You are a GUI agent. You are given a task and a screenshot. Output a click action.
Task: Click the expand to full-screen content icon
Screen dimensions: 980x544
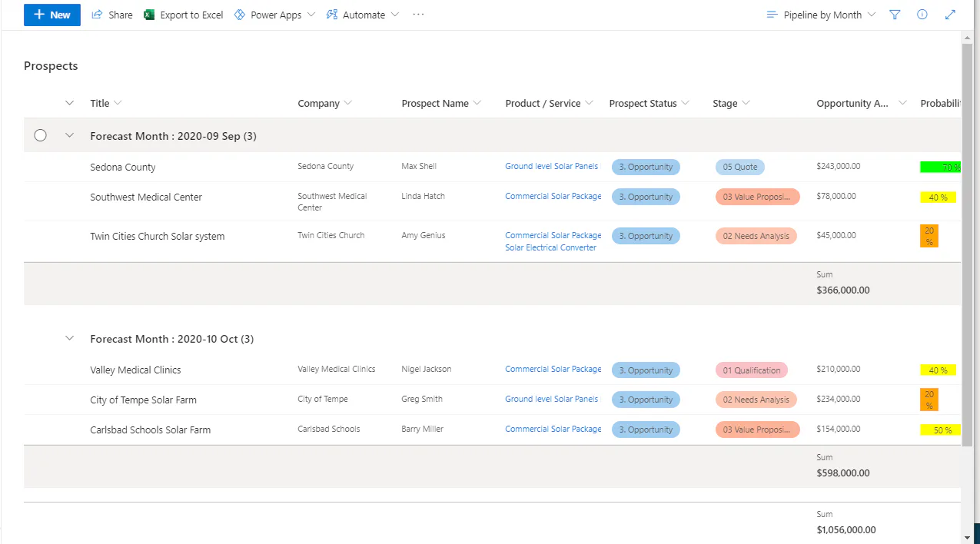pyautogui.click(x=951, y=15)
